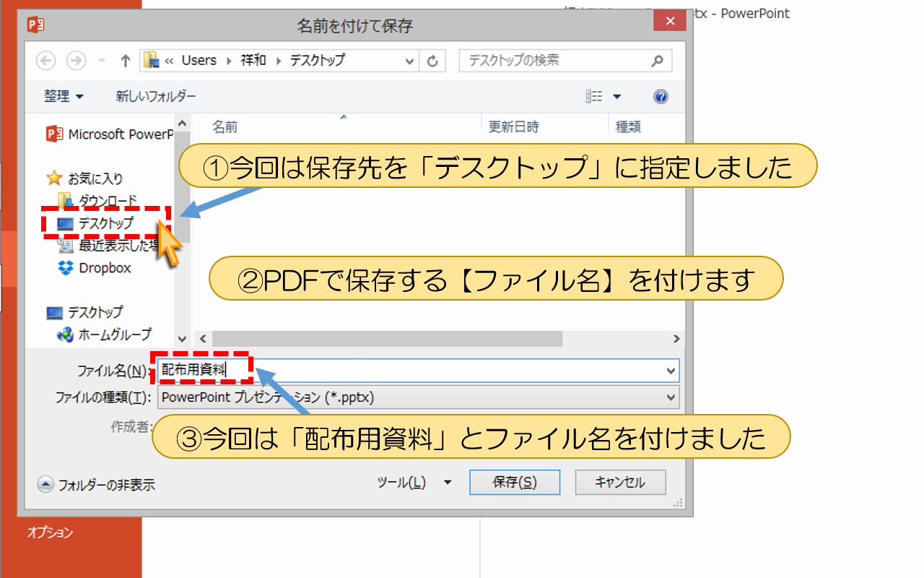Click the horizontal scrollbar right arrow
The image size is (924, 578).
pyautogui.click(x=676, y=339)
